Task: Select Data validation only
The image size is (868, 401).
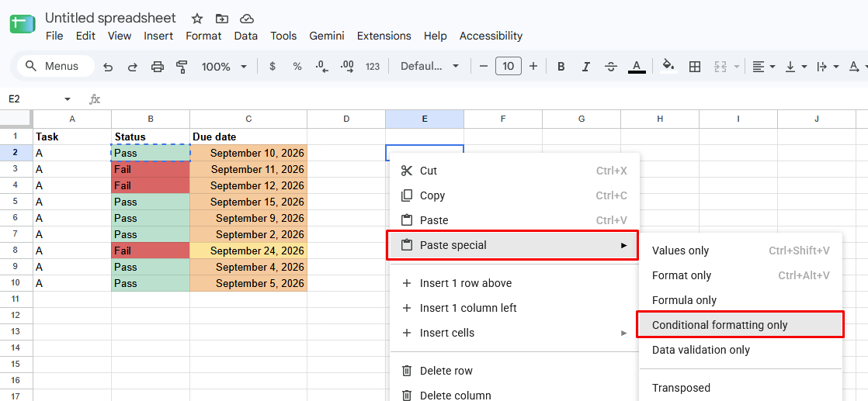Action: [741, 350]
